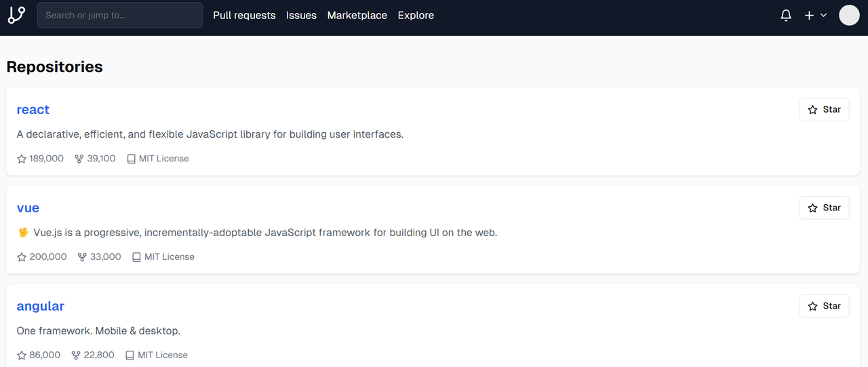This screenshot has width=868, height=367.
Task: Go to Pull requests
Action: click(x=244, y=15)
